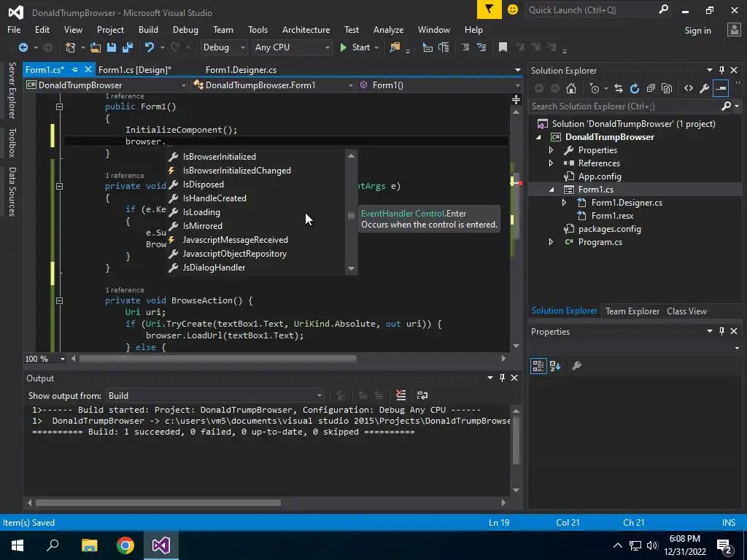Open the Architecture menu
The image size is (747, 560).
(x=306, y=29)
